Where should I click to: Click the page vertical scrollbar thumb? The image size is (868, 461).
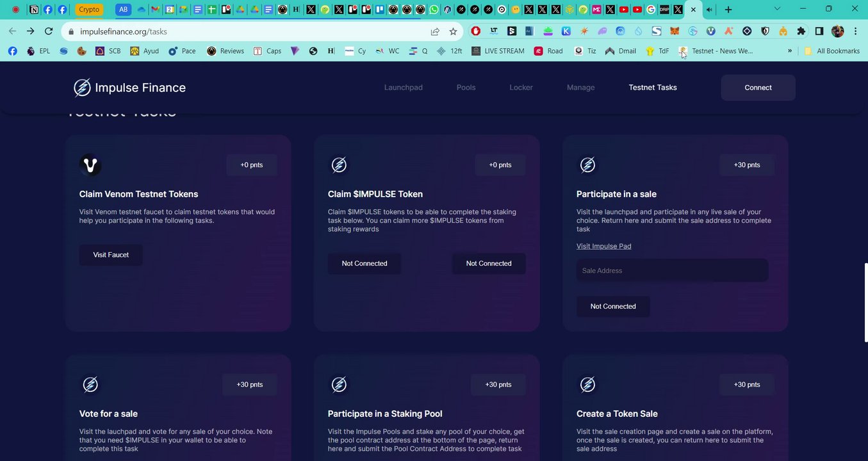pos(865,302)
